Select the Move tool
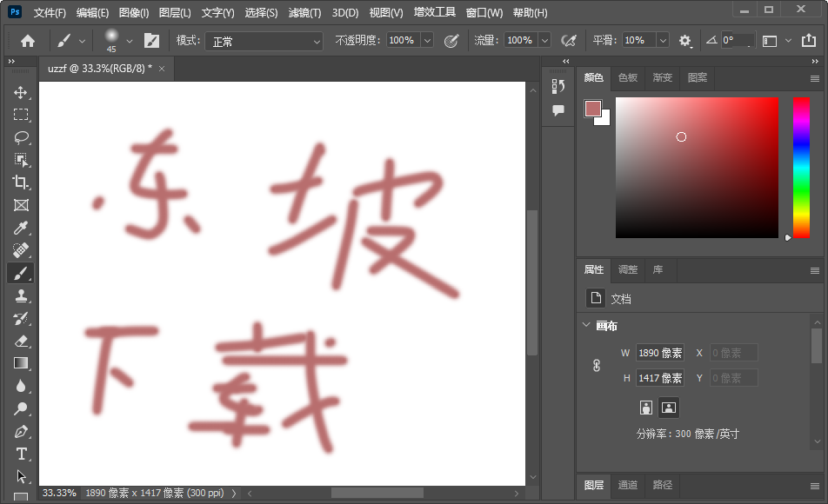This screenshot has width=828, height=504. [x=21, y=92]
